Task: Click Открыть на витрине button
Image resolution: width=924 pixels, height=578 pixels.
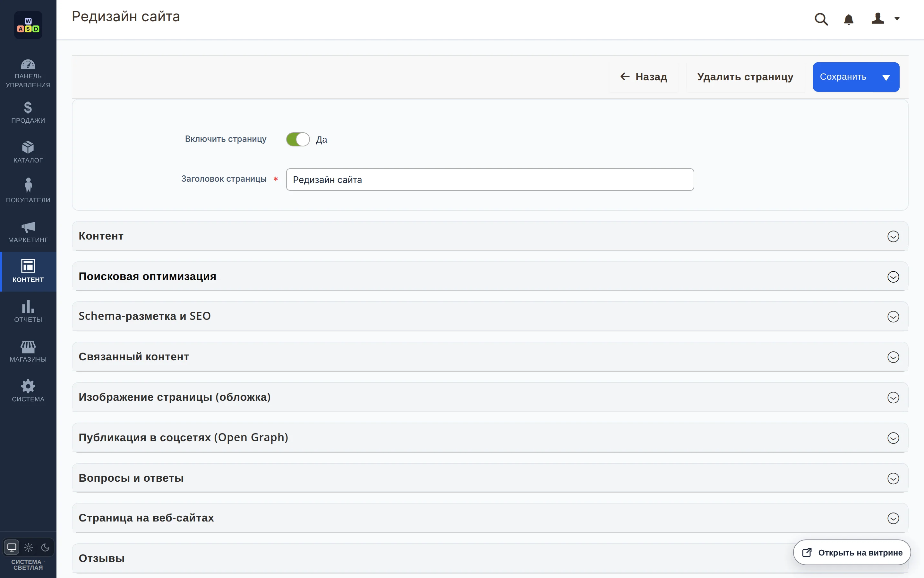Action: [x=852, y=552]
